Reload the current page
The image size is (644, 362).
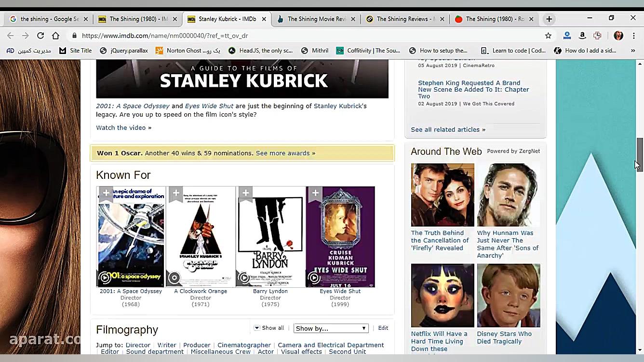tap(40, 36)
